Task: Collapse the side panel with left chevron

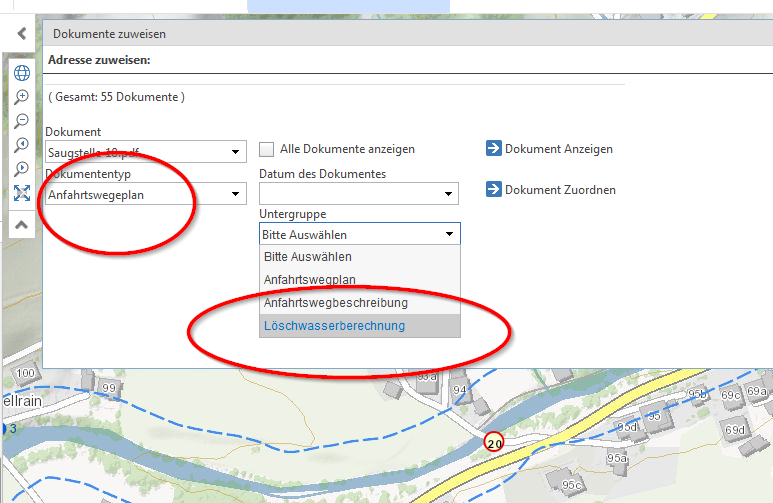Action: pyautogui.click(x=21, y=33)
